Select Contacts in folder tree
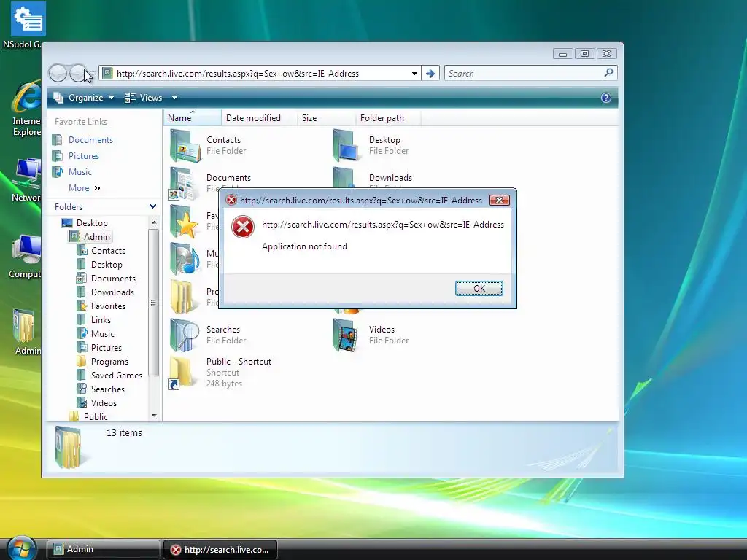747x560 pixels. tap(108, 251)
